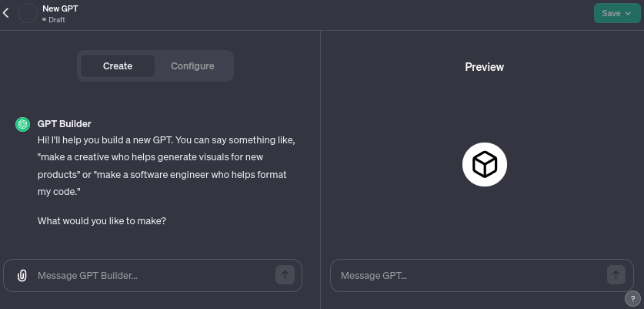The width and height of the screenshot is (644, 309).
Task: Click the dashed draft GPT avatar placeholder
Action: click(x=28, y=13)
